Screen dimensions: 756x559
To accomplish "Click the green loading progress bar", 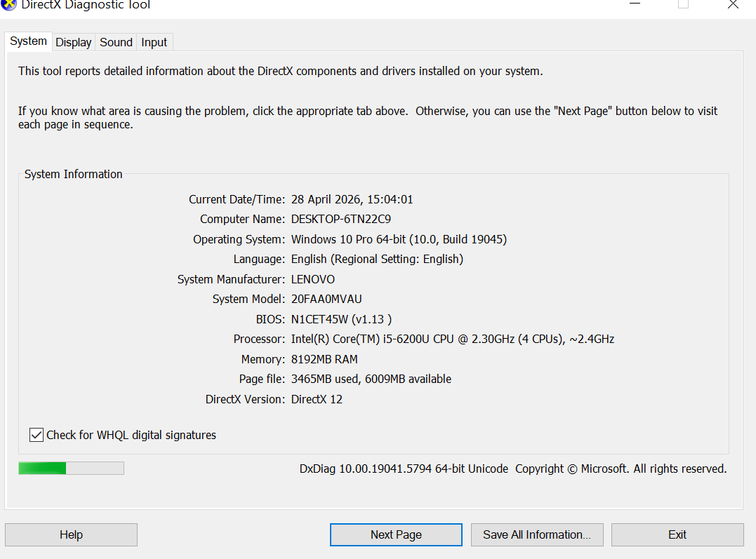I will (71, 468).
